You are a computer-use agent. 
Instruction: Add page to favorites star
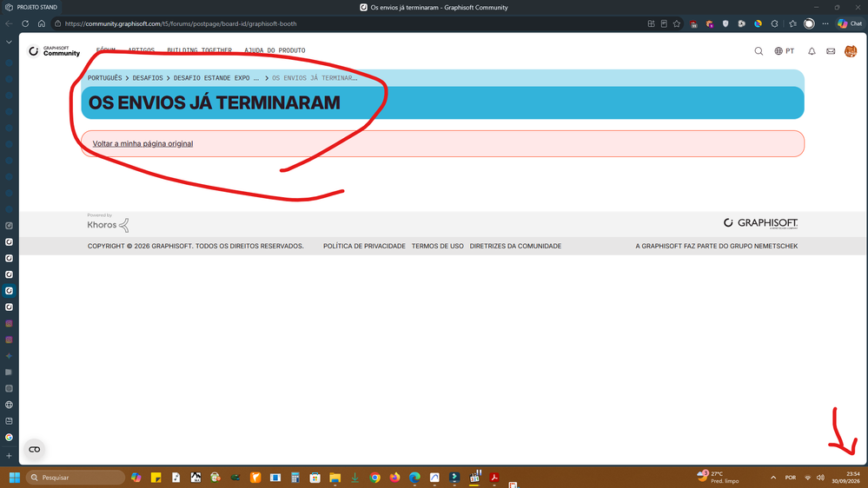[677, 23]
